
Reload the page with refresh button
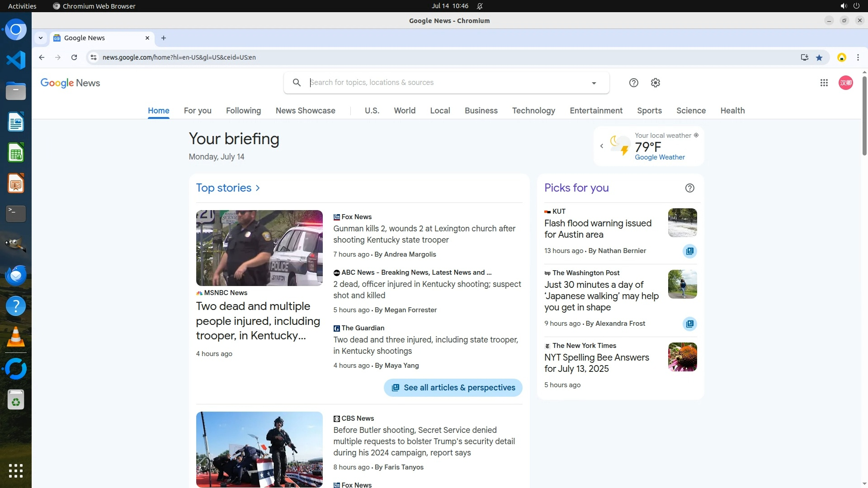point(74,57)
